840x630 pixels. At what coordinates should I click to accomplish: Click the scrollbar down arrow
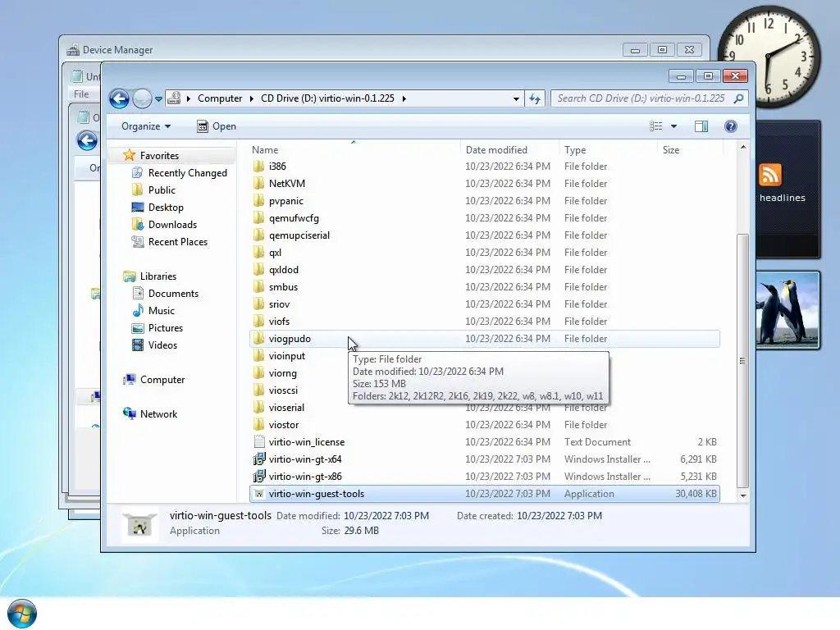[743, 495]
